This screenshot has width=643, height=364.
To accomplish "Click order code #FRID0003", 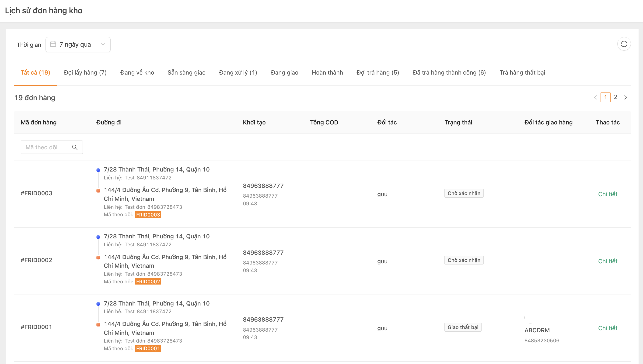I will pos(36,193).
